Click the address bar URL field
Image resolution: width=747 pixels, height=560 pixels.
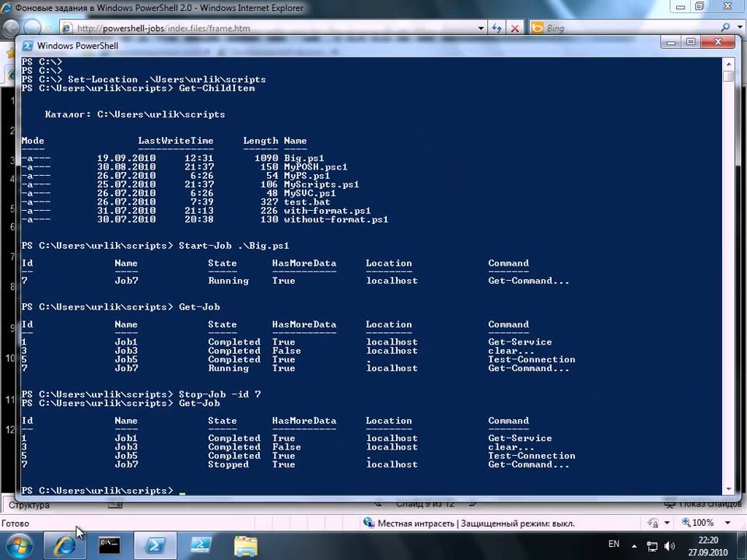tap(274, 28)
